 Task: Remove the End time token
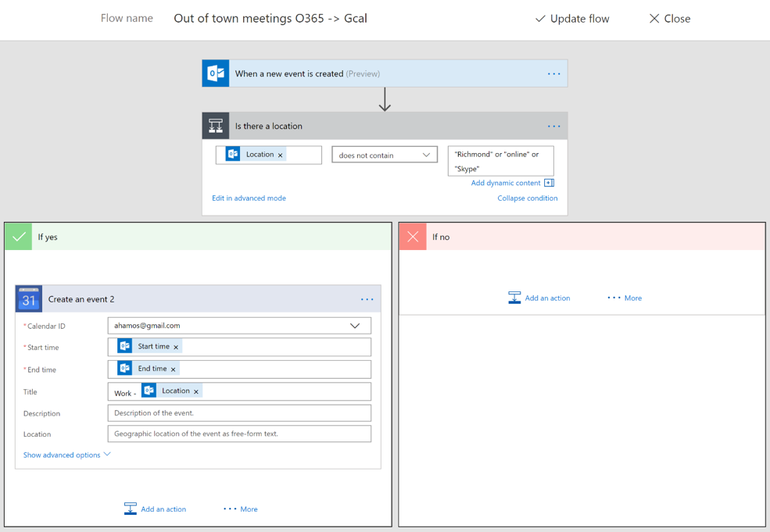[173, 370]
